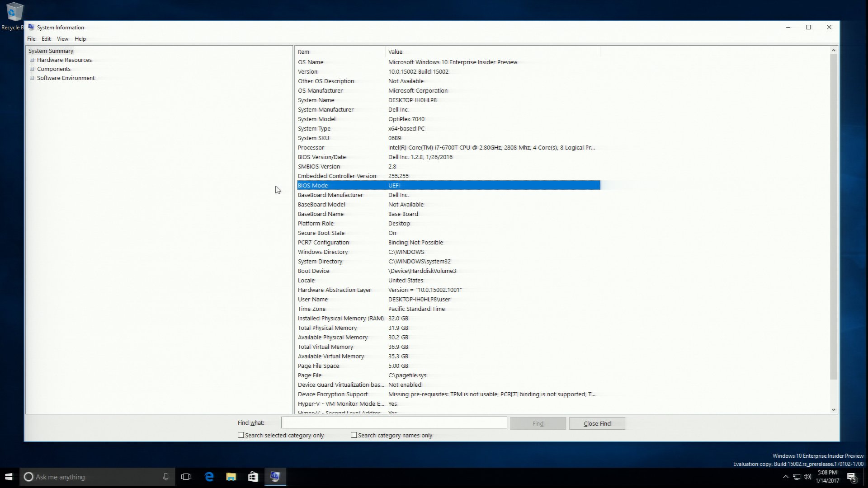Click the Cortana microphone icon
The height and width of the screenshot is (488, 868).
[165, 477]
